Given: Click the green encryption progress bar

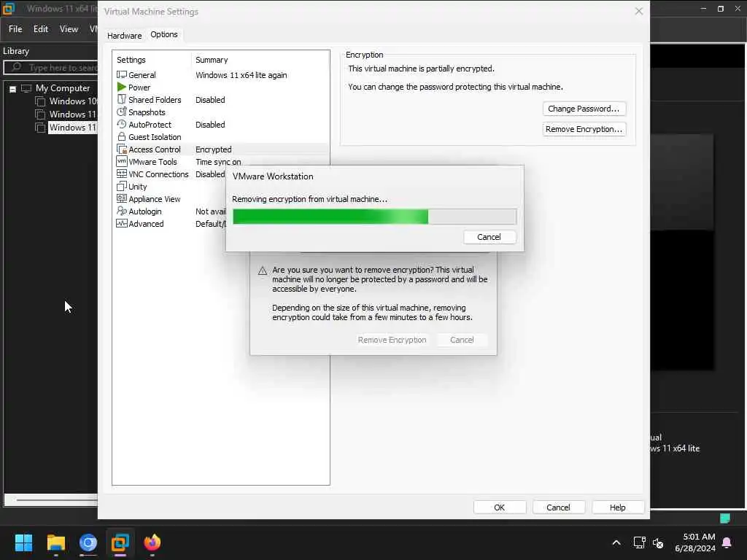Looking at the screenshot, I should pos(374,217).
